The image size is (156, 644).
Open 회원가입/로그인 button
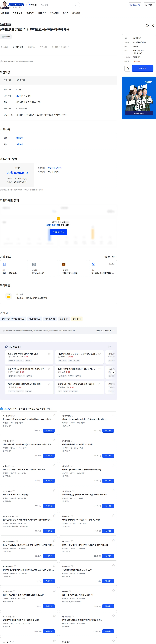[135, 5]
